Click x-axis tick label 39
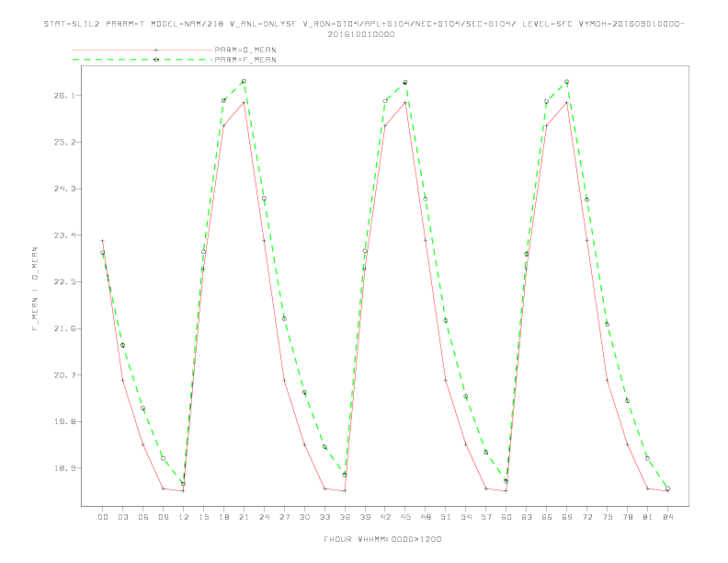 [365, 517]
